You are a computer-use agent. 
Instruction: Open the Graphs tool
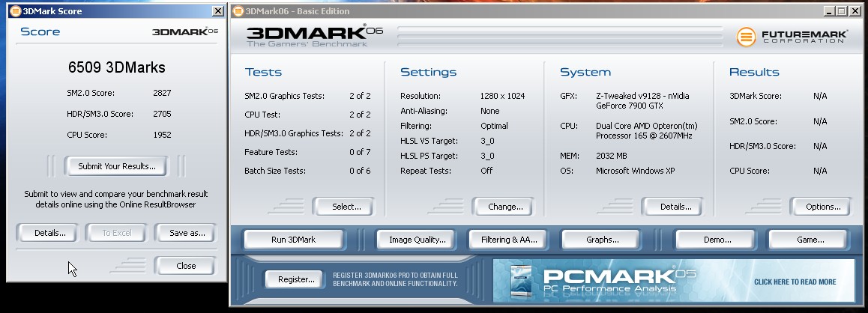click(602, 240)
